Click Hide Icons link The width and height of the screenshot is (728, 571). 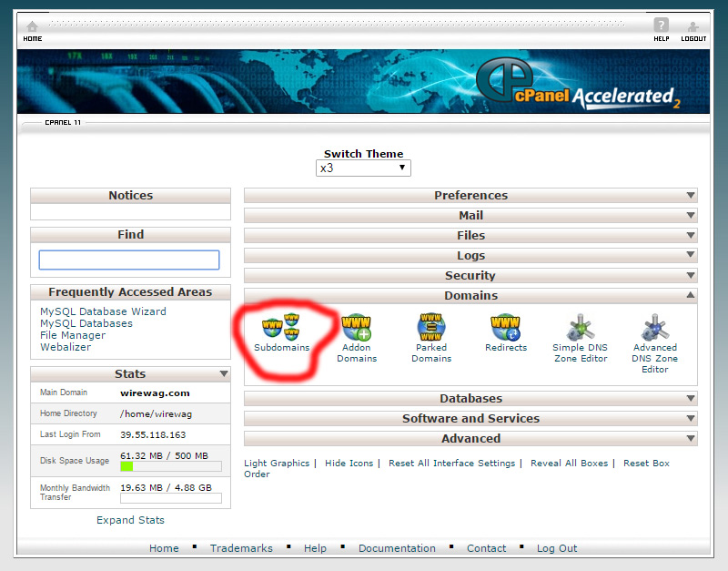coord(349,464)
